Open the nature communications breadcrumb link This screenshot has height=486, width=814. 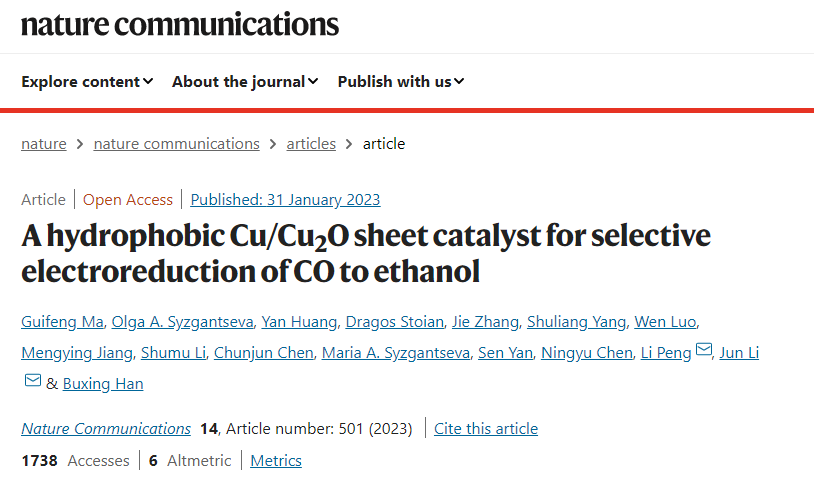(176, 144)
